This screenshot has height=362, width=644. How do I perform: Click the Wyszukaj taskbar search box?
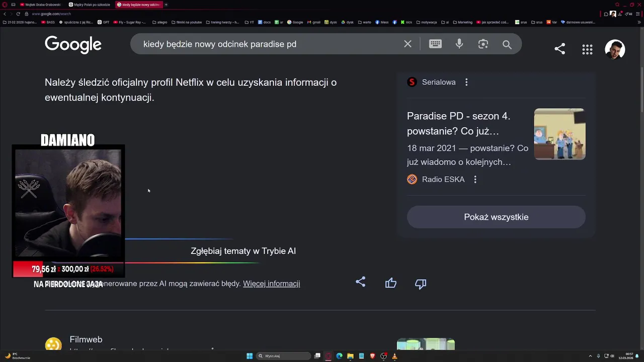point(283,356)
